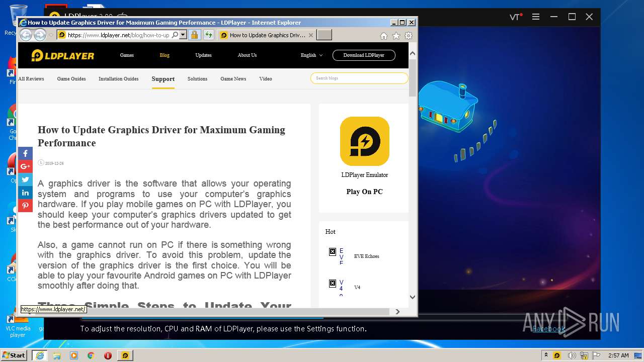Open the LDPlayer window hamburger menu
The width and height of the screenshot is (644, 362).
(x=536, y=17)
